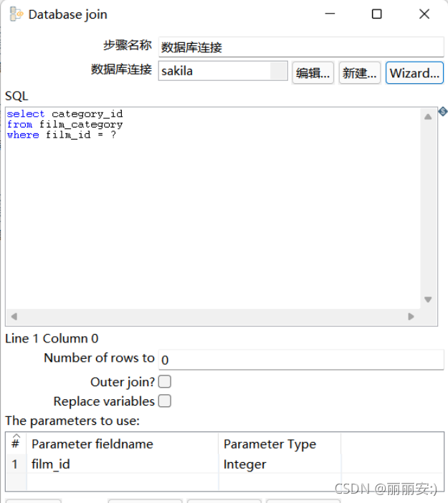Open the sakila connection dropdown

pyautogui.click(x=278, y=71)
